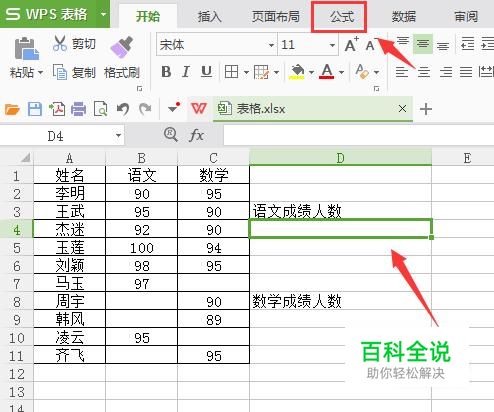The image size is (494, 412).
Task: Open insert function fx
Action: pyautogui.click(x=196, y=135)
